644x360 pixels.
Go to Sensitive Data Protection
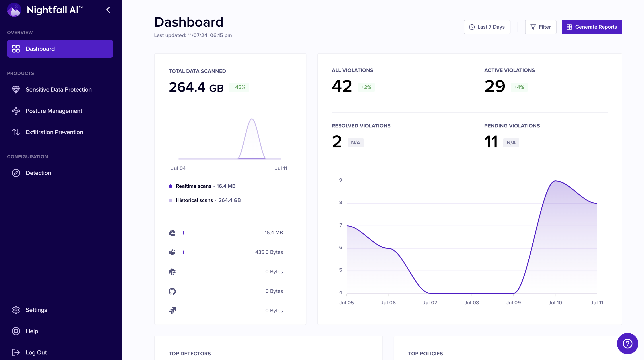click(x=58, y=90)
